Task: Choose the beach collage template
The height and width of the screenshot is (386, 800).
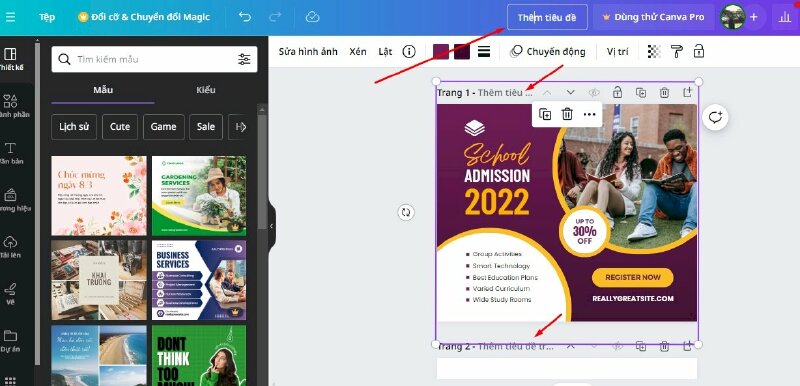Action: pyautogui.click(x=99, y=356)
